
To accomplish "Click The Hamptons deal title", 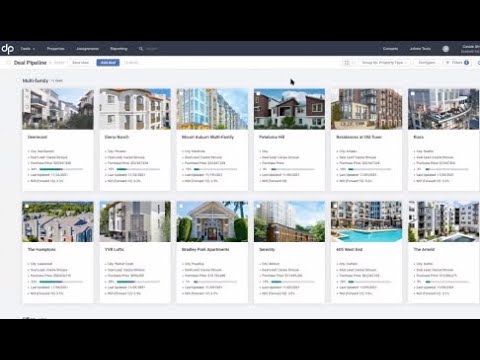I will [42, 249].
